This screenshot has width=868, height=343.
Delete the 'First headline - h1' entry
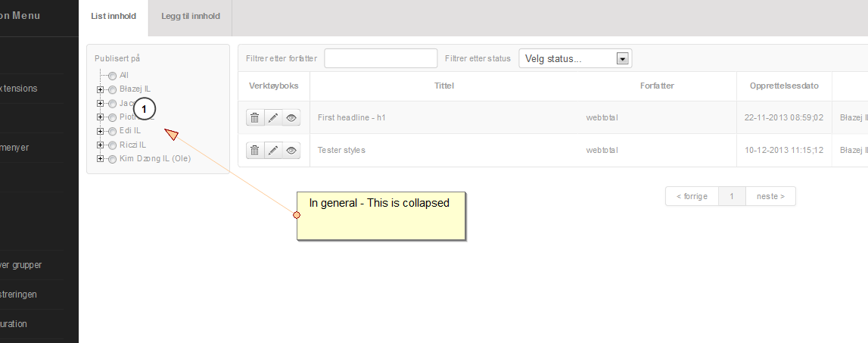255,117
